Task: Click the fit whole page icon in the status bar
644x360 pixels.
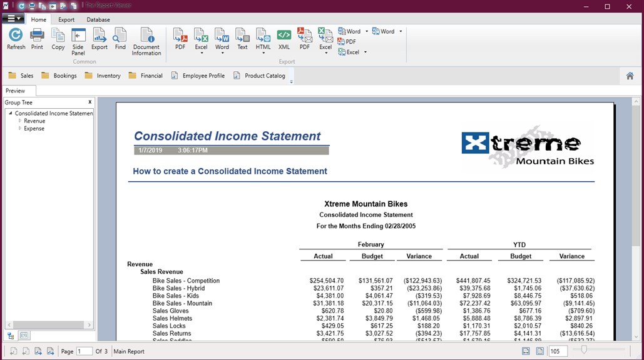Action: (x=539, y=351)
